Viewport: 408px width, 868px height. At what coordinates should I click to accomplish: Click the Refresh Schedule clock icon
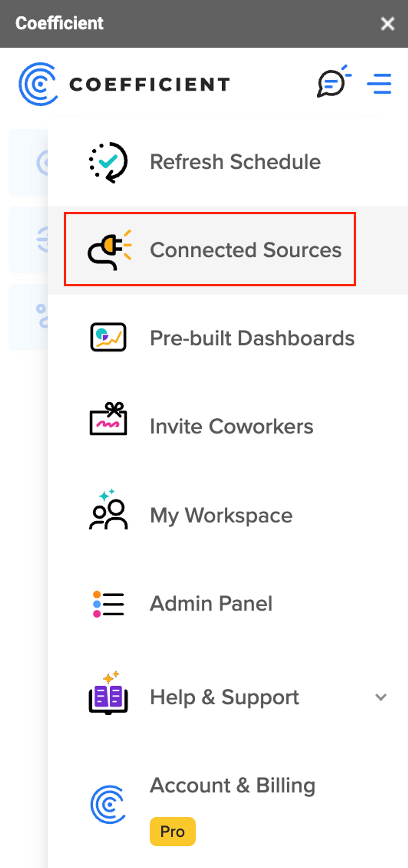point(108,162)
